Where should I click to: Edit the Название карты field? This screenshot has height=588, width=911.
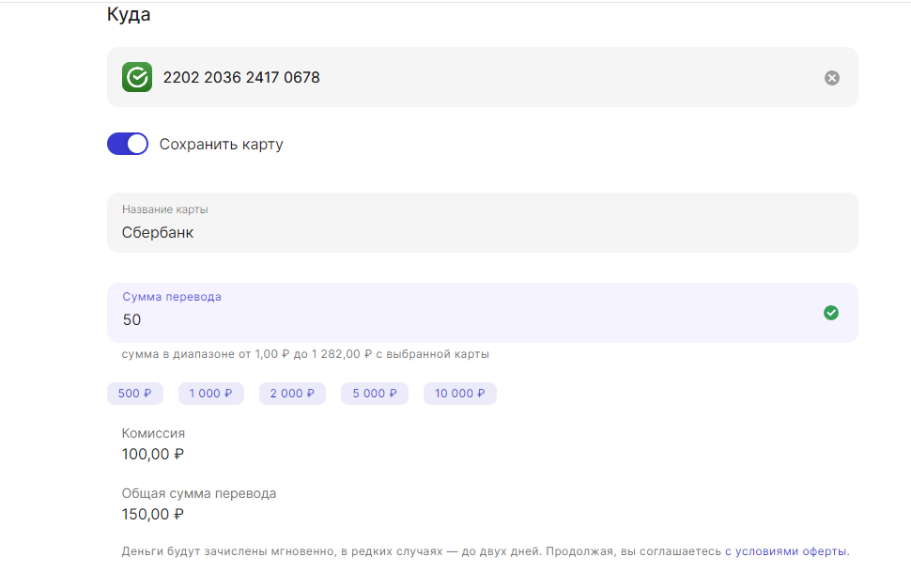(x=482, y=223)
